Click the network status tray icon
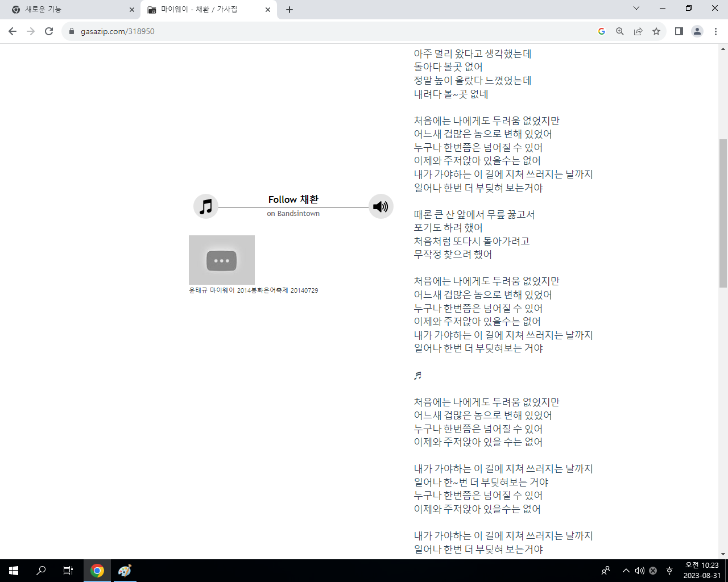Image resolution: width=728 pixels, height=582 pixels. click(653, 571)
